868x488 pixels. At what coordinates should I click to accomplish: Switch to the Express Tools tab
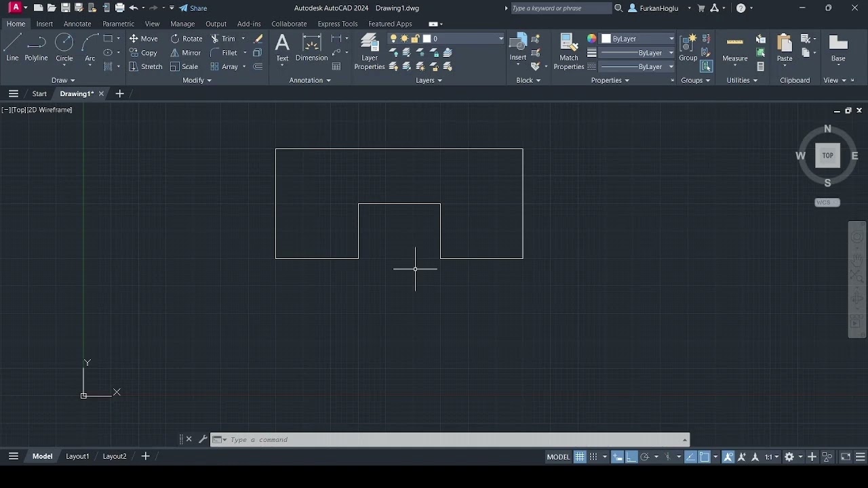pyautogui.click(x=337, y=24)
